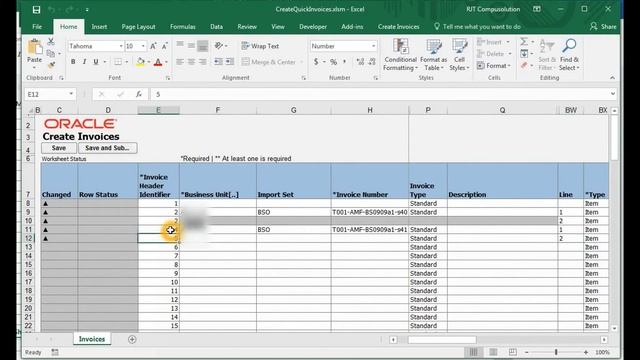Toggle Wrap Text

(x=260, y=46)
